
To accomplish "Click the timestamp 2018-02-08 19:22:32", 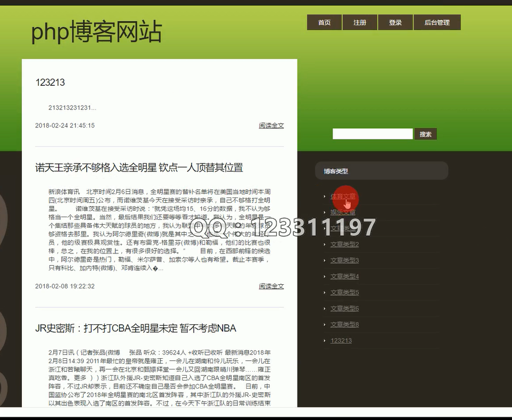I will click(64, 286).
